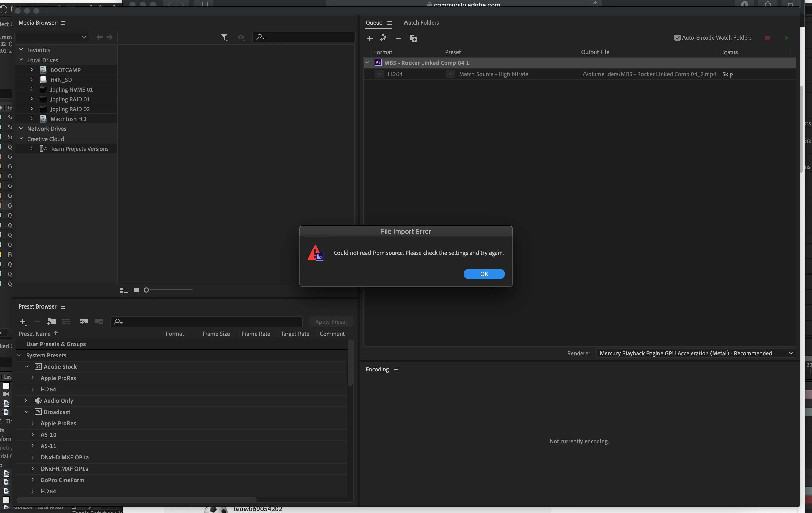812x513 pixels.
Task: Click the Duplicate icon in Queue toolbar
Action: pos(413,38)
